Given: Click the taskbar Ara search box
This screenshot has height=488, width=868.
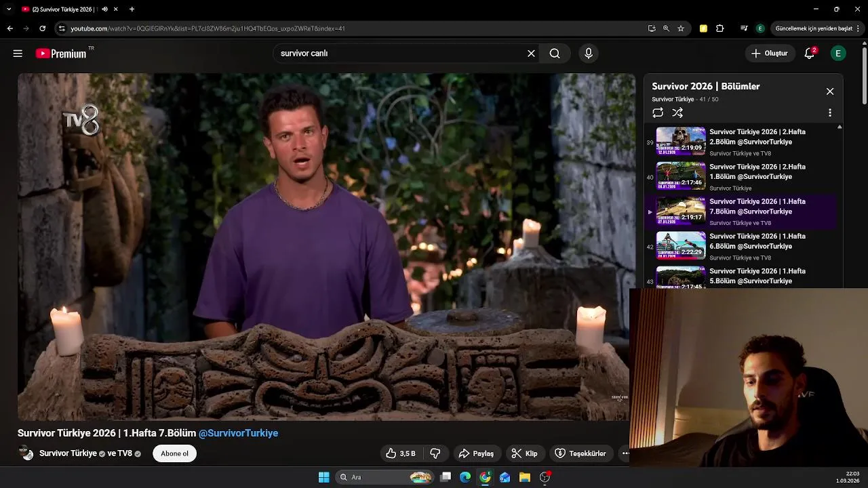Looking at the screenshot, I should pyautogui.click(x=385, y=477).
